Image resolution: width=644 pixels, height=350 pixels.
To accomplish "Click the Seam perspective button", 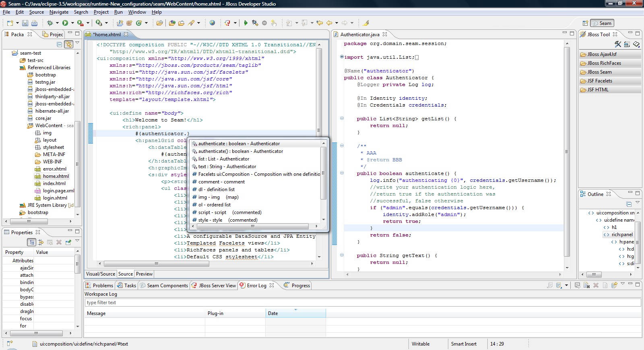I will coord(602,23).
